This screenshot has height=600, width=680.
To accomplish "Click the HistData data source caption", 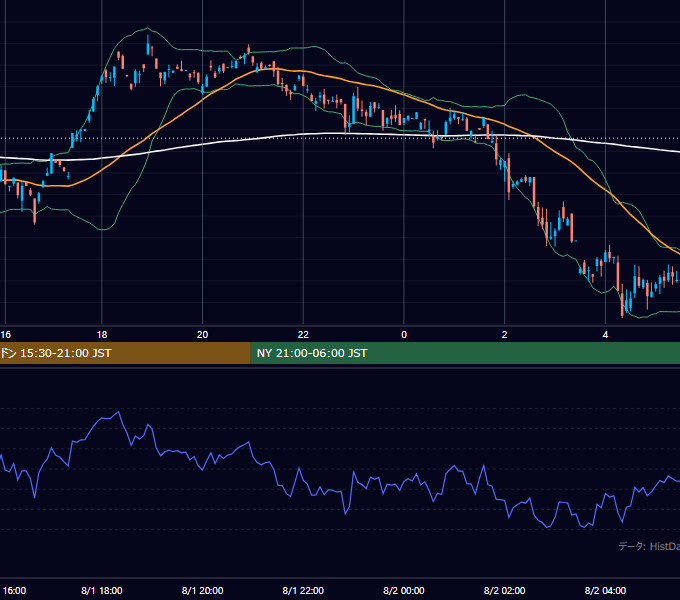I will coord(649,546).
